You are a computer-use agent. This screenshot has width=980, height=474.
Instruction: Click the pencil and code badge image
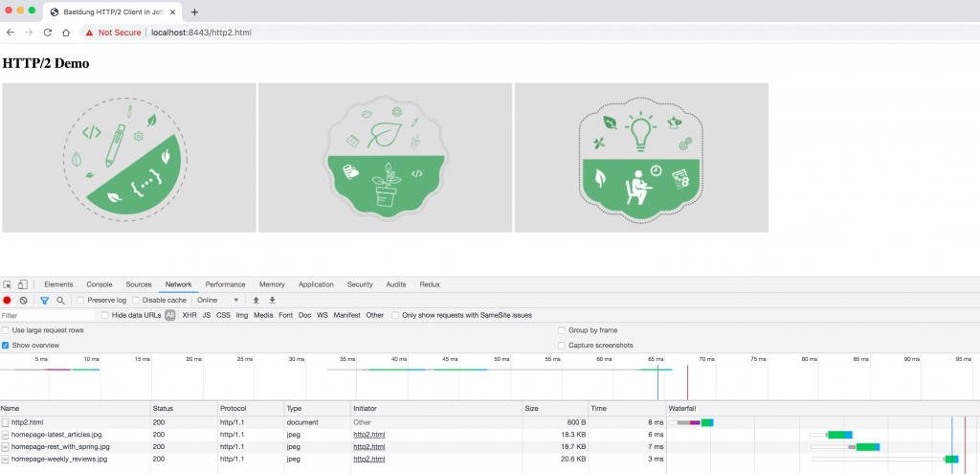click(x=129, y=158)
